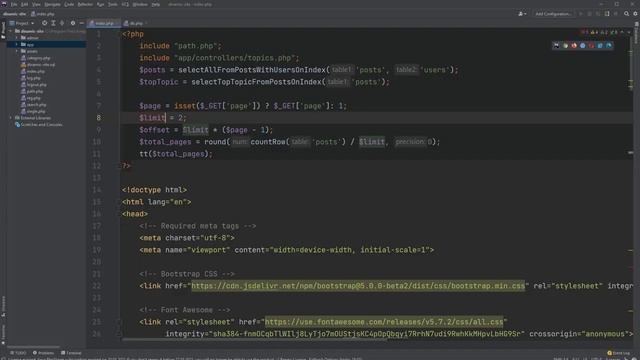Viewport: 640px width, 360px height.
Task: Open page in Firefox browser icon
Action: click(x=574, y=46)
